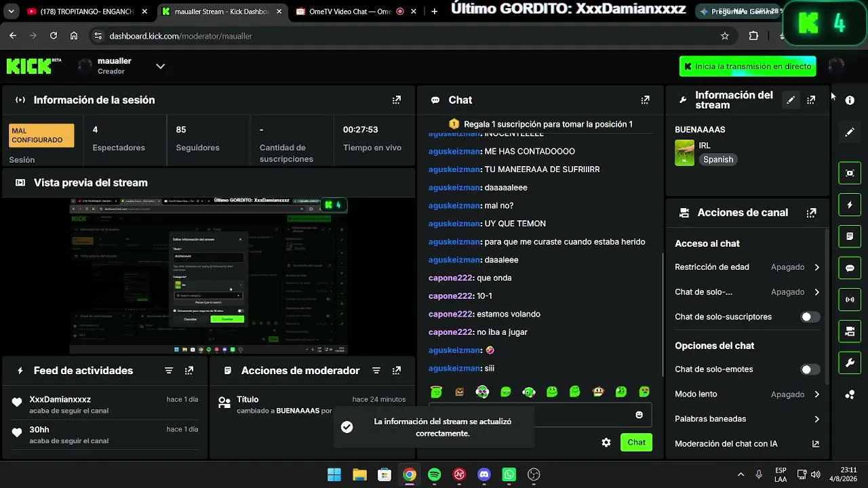Image resolution: width=868 pixels, height=488 pixels.
Task: Toggle the session info broadcast sidebar icon
Action: (850, 300)
